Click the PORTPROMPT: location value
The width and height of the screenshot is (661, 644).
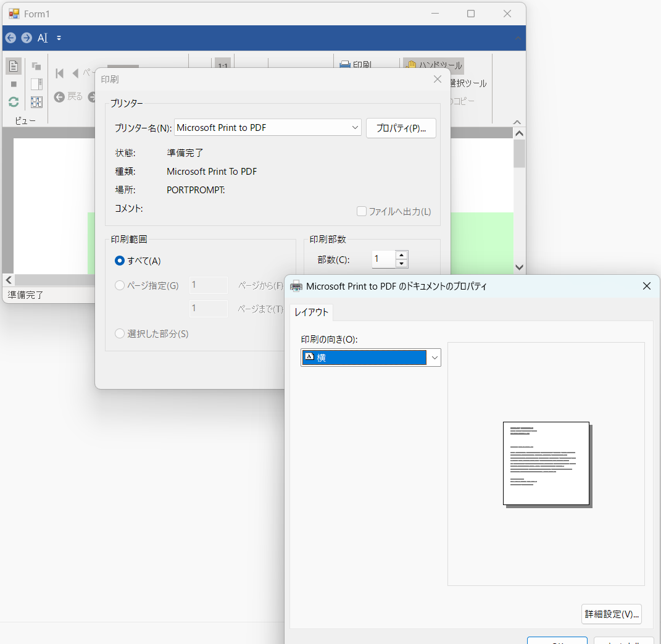pyautogui.click(x=196, y=190)
